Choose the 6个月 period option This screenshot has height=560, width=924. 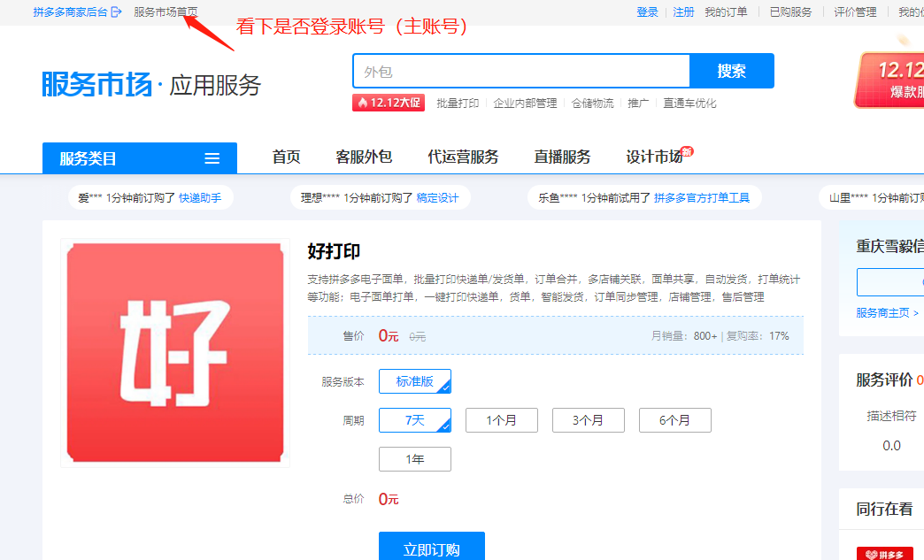coord(674,420)
